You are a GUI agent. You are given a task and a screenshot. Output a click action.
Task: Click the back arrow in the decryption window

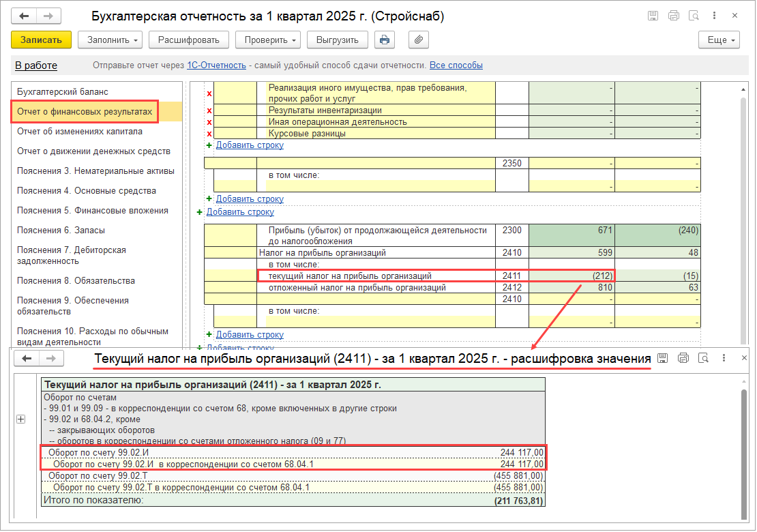28,359
